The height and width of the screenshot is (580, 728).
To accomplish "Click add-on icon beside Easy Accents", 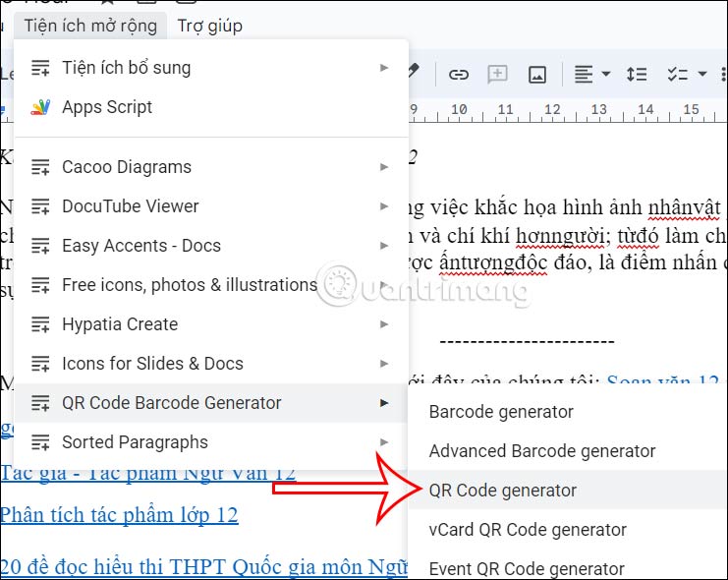I will [40, 246].
